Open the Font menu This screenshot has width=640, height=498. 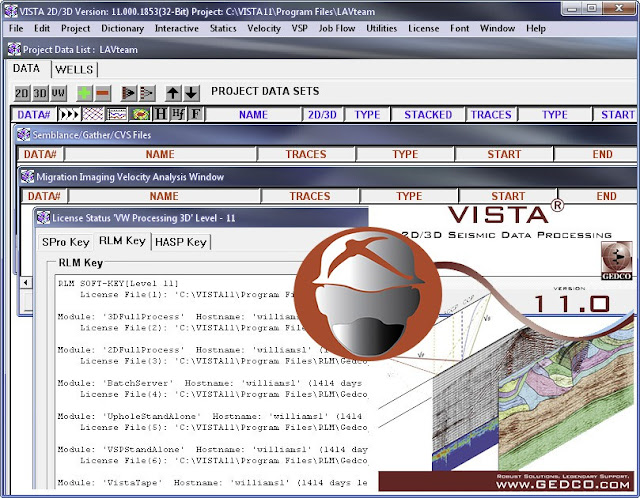pos(460,28)
